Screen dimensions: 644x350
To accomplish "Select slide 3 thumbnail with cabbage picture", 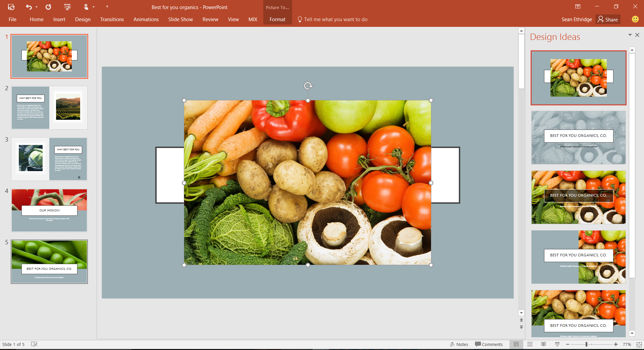I will point(49,159).
